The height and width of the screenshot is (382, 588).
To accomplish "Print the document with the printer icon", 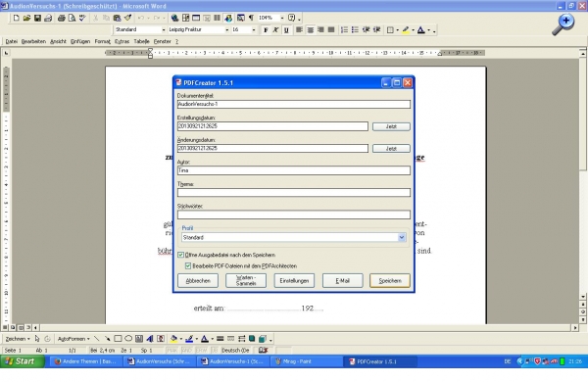I will (x=61, y=18).
